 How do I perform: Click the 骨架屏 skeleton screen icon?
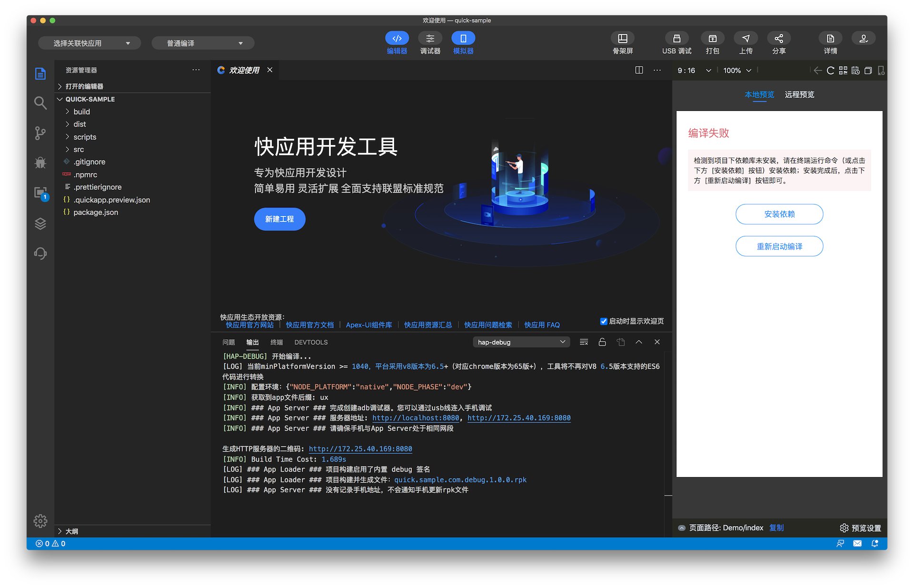(622, 39)
